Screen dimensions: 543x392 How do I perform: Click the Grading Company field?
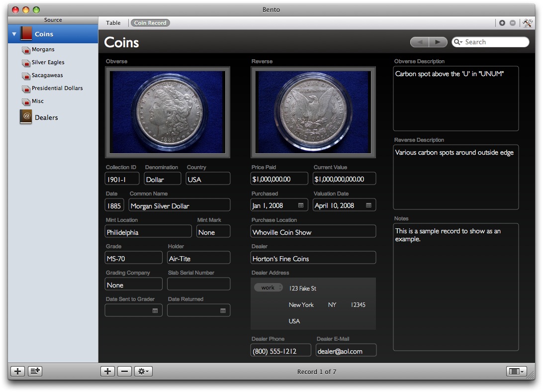tap(133, 284)
